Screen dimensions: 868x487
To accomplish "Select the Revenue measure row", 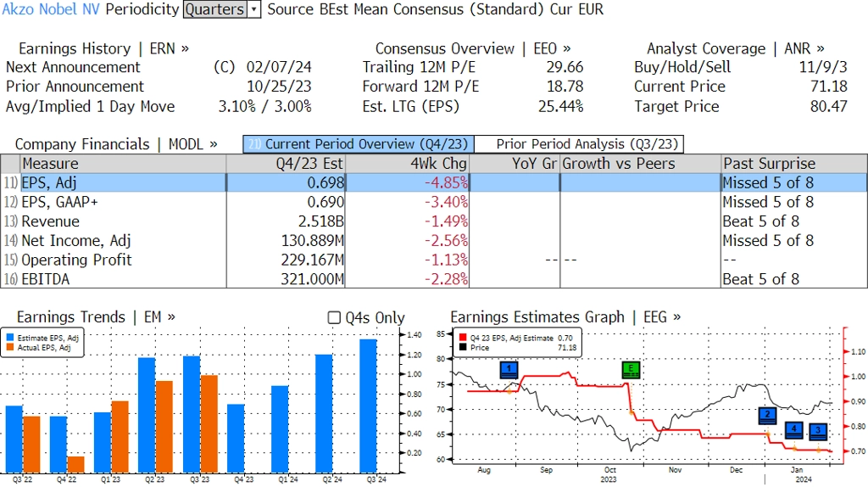I will coord(434,221).
